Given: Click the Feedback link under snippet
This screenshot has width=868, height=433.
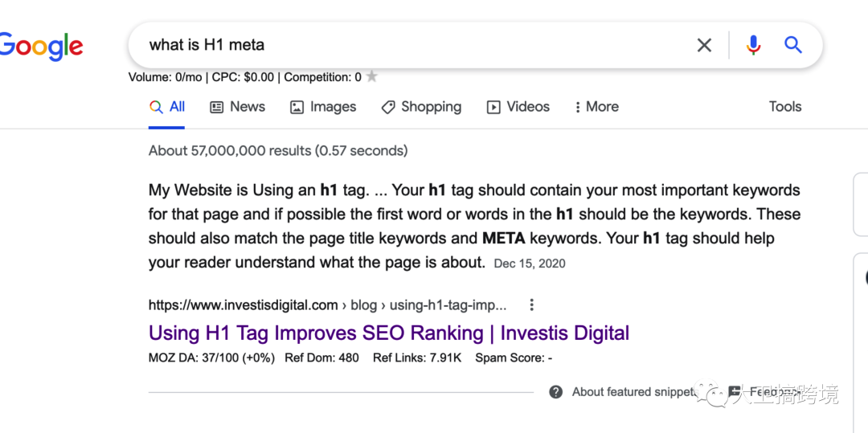Looking at the screenshot, I should click(x=768, y=392).
